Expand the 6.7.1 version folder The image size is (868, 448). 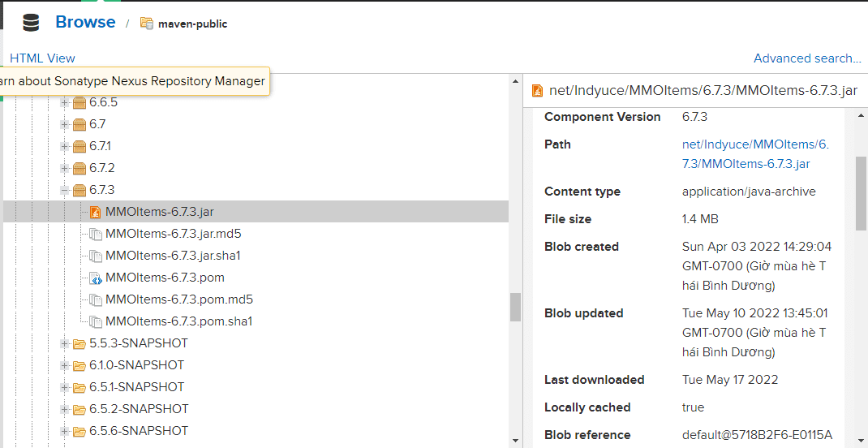coord(65,146)
